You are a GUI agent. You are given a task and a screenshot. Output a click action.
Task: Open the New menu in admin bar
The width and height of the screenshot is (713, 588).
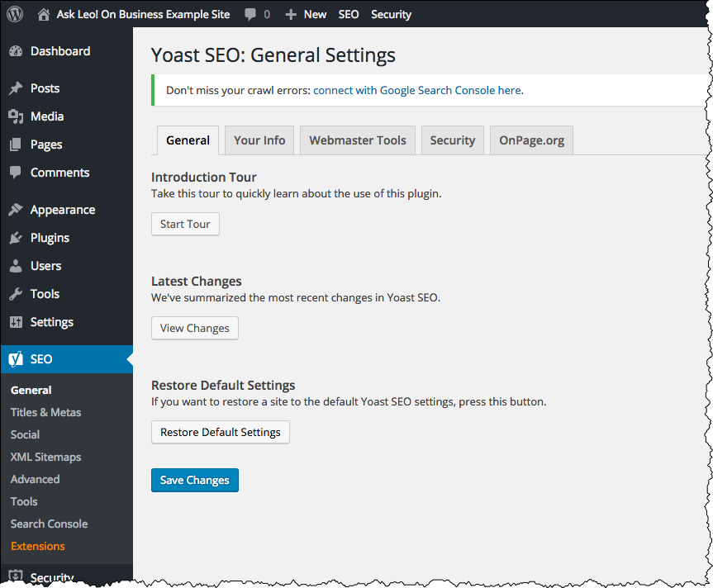[315, 15]
